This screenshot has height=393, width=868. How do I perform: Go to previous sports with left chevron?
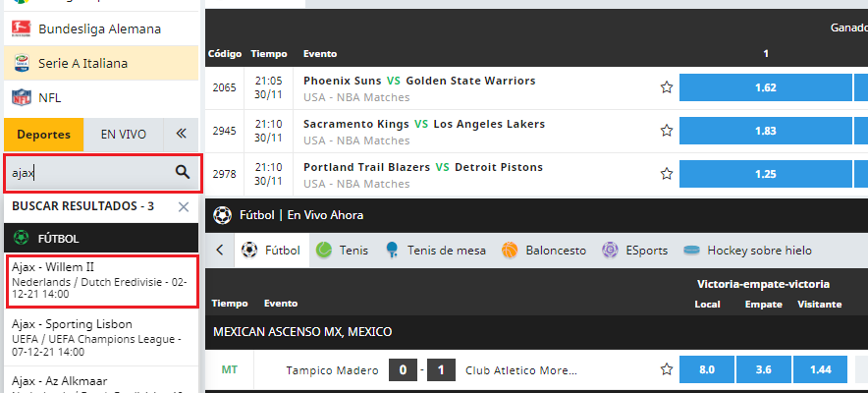coord(220,251)
